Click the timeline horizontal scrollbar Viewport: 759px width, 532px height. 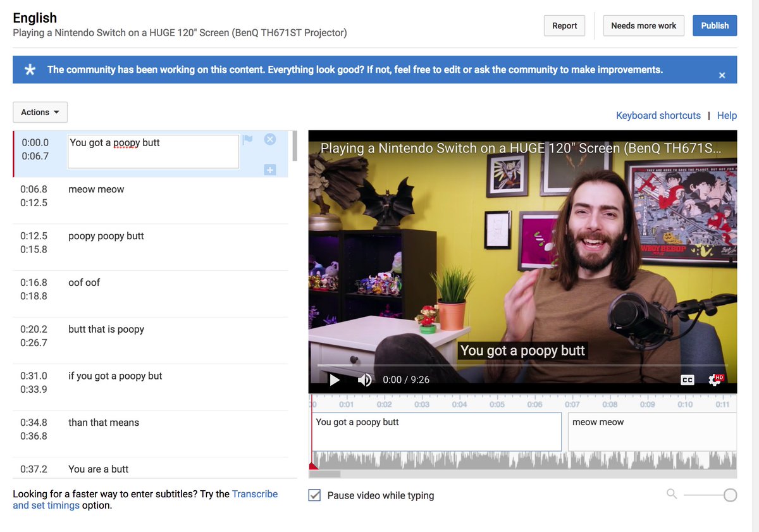[324, 474]
